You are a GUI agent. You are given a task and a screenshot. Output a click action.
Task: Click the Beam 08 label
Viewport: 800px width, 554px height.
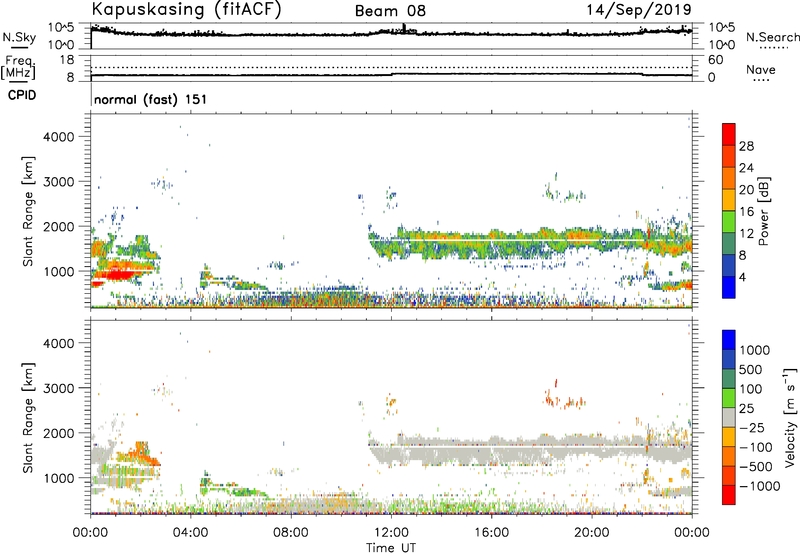coord(390,11)
